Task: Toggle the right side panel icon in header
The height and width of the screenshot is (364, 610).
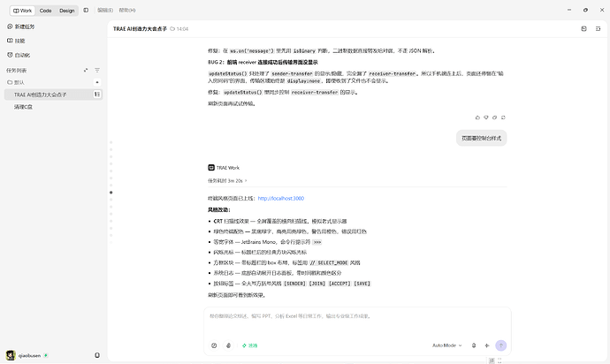Action: (x=598, y=29)
